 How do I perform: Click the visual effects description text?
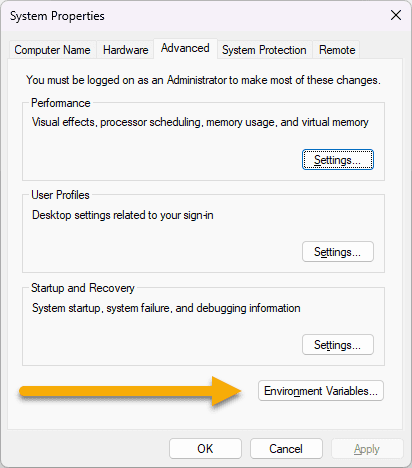[200, 122]
